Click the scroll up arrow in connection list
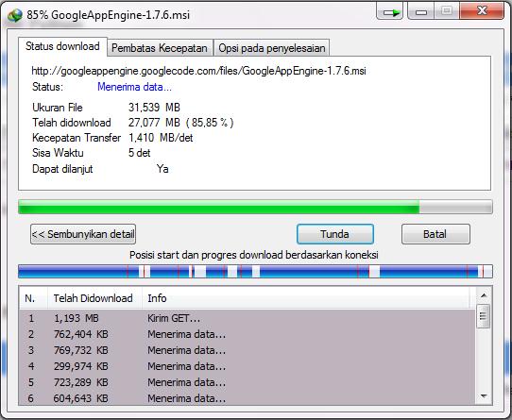The width and height of the screenshot is (512, 420). click(x=484, y=295)
